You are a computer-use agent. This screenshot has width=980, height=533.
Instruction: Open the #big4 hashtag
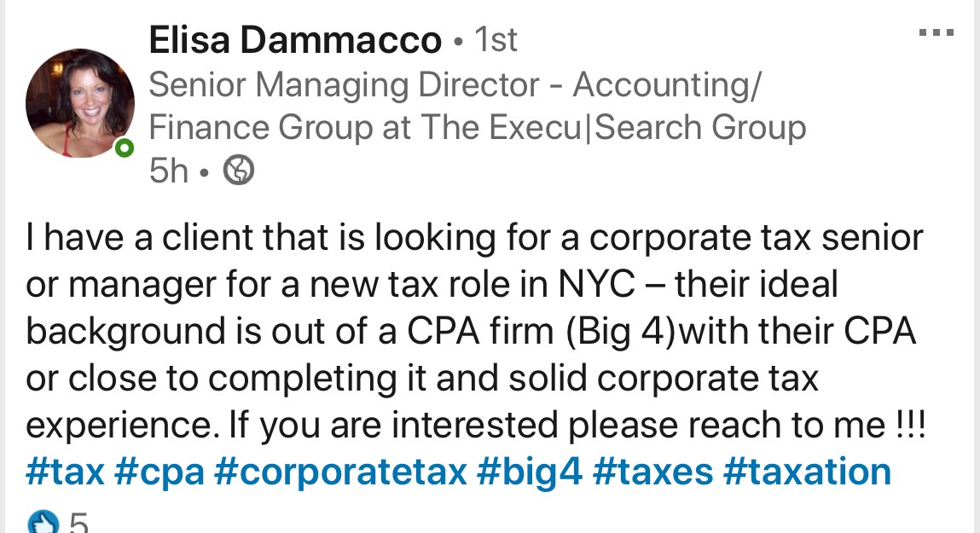[x=530, y=472]
